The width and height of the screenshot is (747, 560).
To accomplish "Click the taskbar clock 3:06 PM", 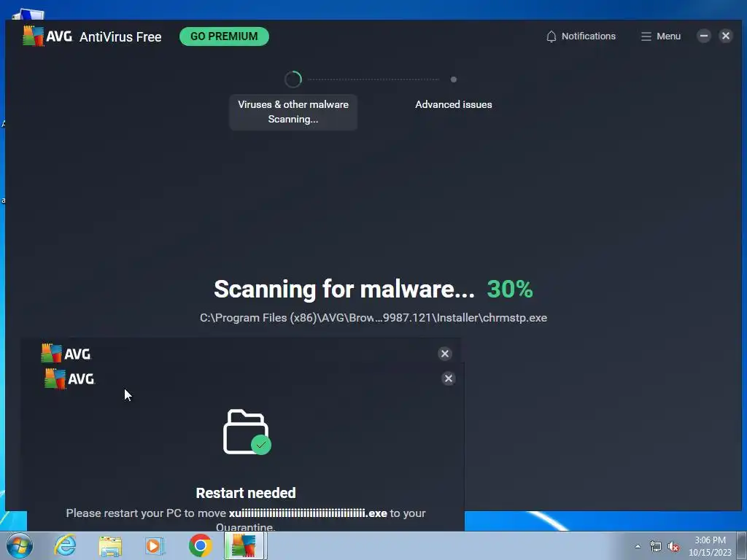I will pyautogui.click(x=710, y=546).
